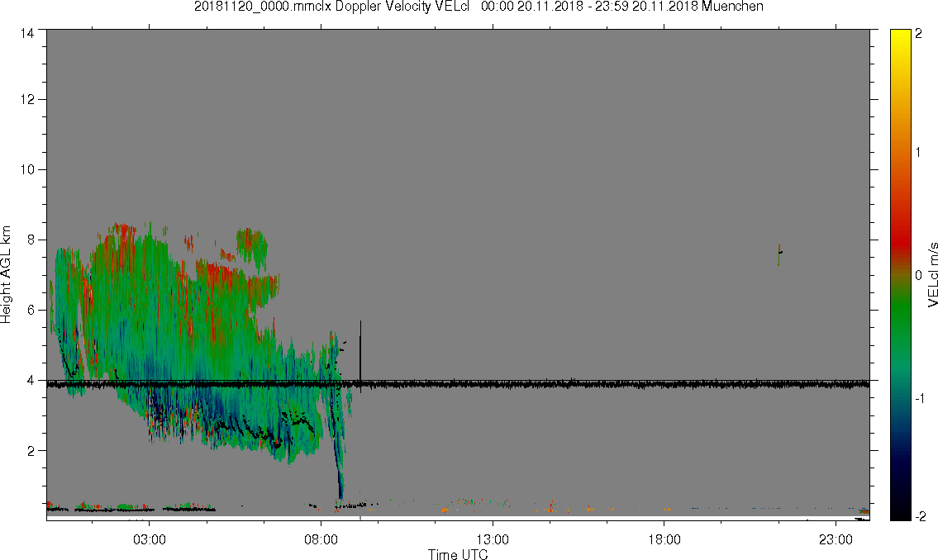Click the small isolated echo near 21:00 at 7.5 km
This screenshot has height=560, width=938.
pyautogui.click(x=779, y=254)
